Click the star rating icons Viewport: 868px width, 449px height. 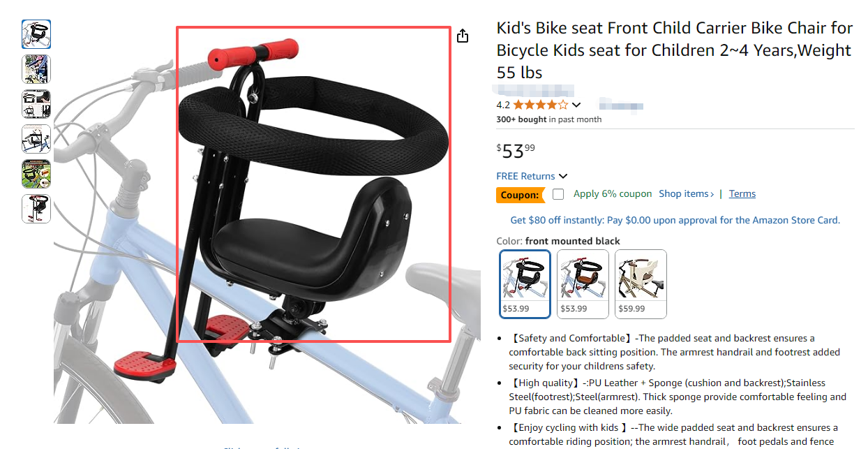(541, 105)
